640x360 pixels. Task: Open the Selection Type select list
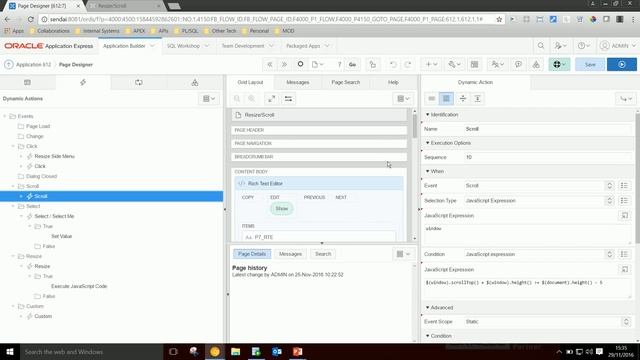pyautogui.click(x=539, y=201)
